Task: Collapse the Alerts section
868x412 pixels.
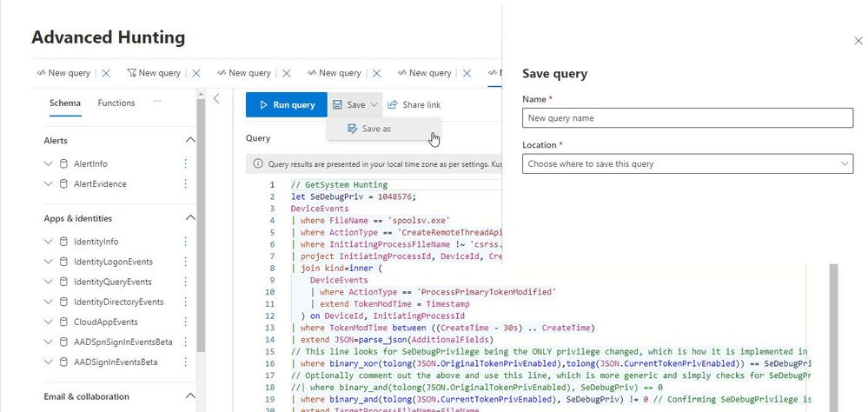Action: (190, 140)
